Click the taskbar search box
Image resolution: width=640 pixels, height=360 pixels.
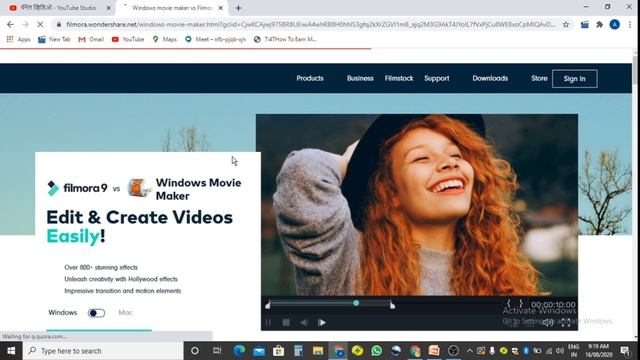[103, 351]
